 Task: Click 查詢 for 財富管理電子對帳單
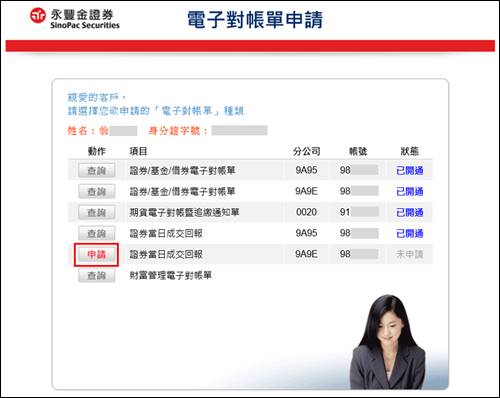[x=97, y=275]
